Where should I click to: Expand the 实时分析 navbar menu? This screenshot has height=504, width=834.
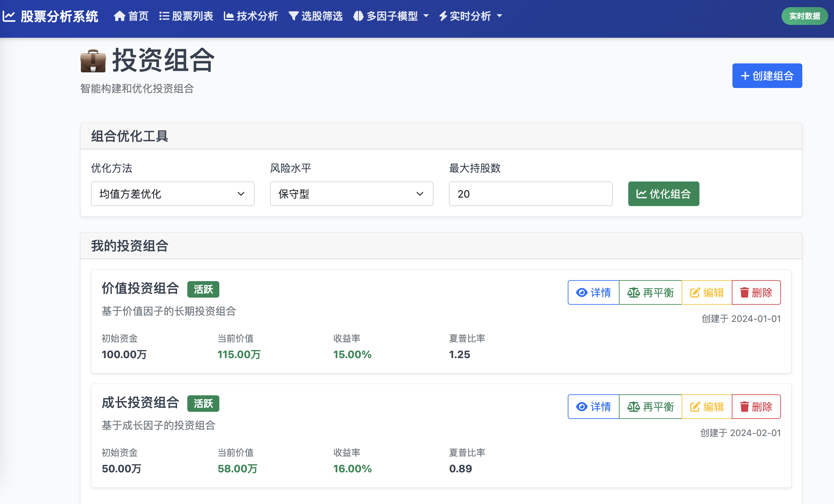470,16
